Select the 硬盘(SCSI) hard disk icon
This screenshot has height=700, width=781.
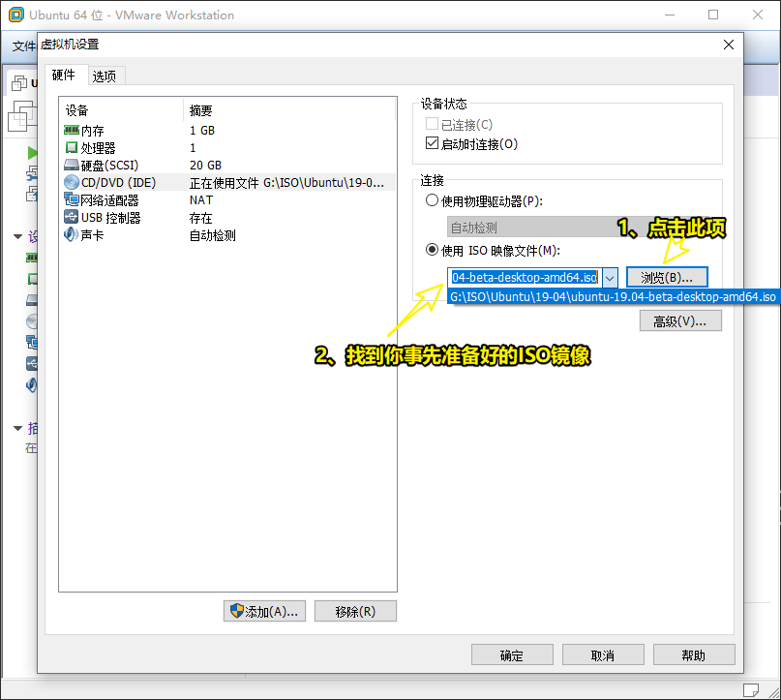(72, 165)
